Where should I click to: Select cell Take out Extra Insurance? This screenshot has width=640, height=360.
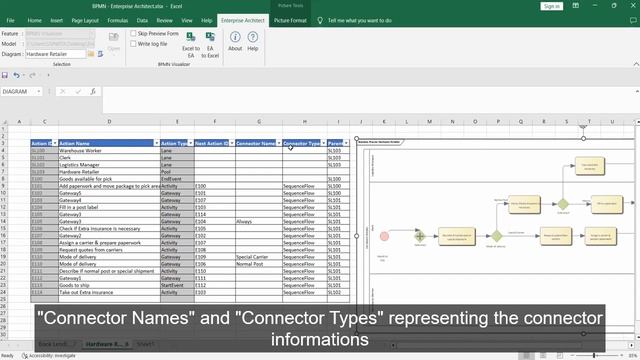point(109,293)
